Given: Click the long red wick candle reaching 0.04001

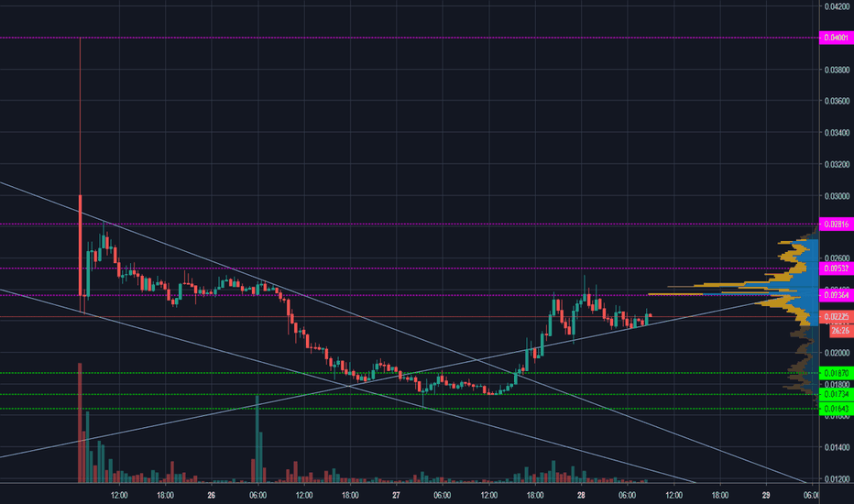Looking at the screenshot, I should tap(80, 174).
